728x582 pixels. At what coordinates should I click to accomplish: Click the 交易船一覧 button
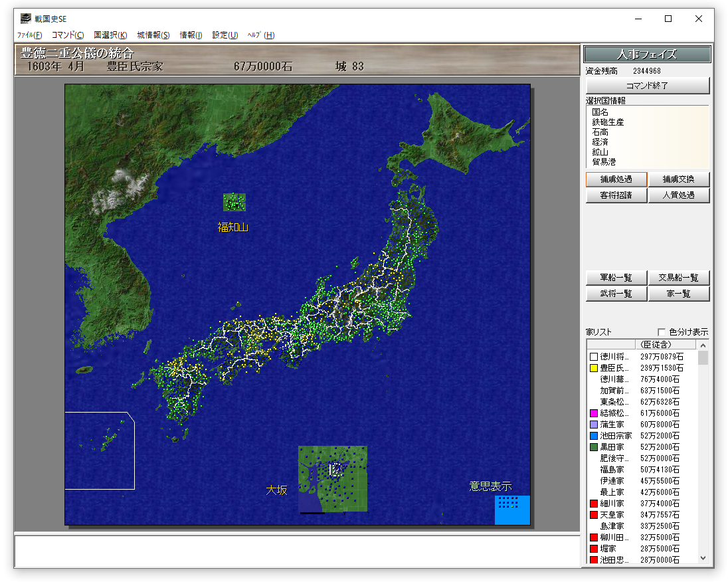tap(678, 278)
